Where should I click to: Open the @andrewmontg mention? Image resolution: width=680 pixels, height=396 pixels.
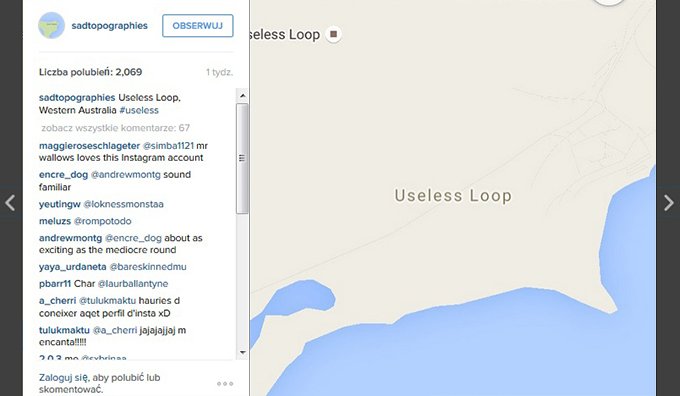tap(125, 175)
